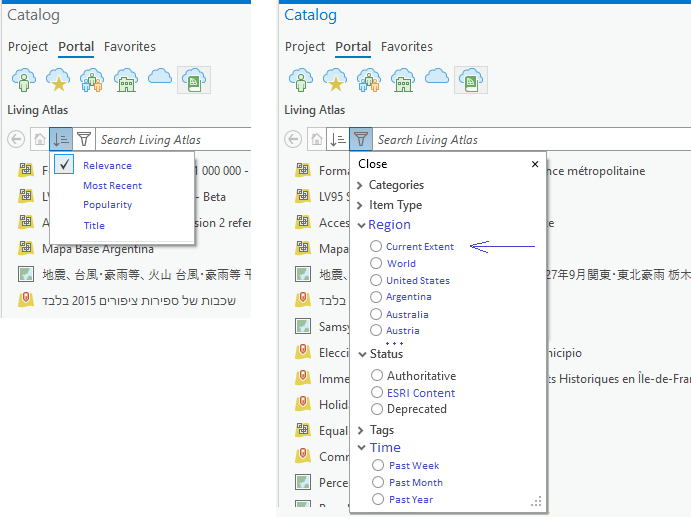This screenshot has height=519, width=691.
Task: Open My Favorites star cloud icon in right pane
Action: (x=335, y=80)
